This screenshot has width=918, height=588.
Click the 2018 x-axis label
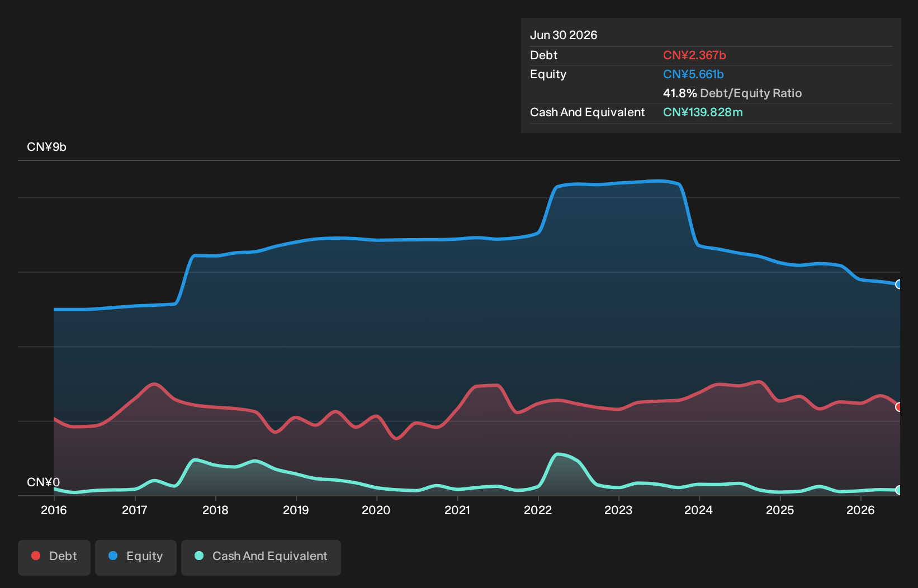coord(215,510)
